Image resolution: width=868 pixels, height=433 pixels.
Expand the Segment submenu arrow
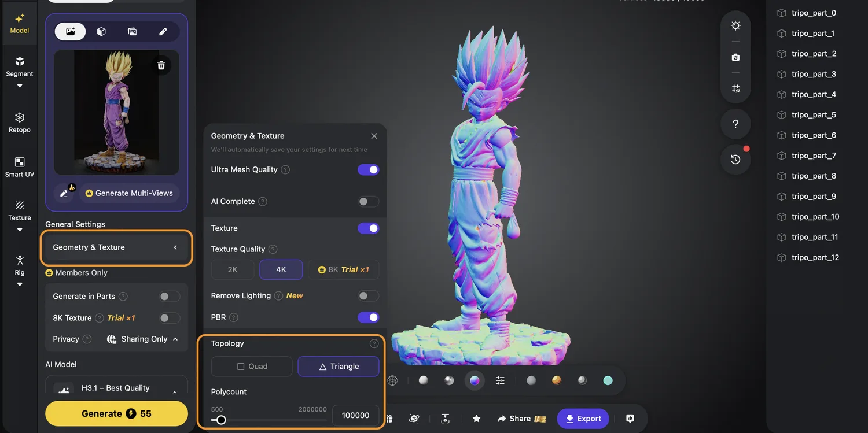tap(20, 86)
